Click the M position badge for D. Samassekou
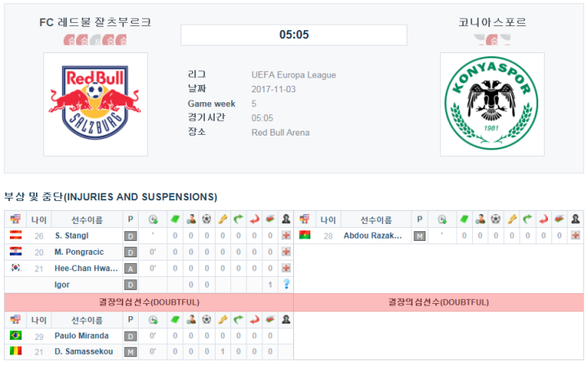588x366 pixels. [131, 352]
